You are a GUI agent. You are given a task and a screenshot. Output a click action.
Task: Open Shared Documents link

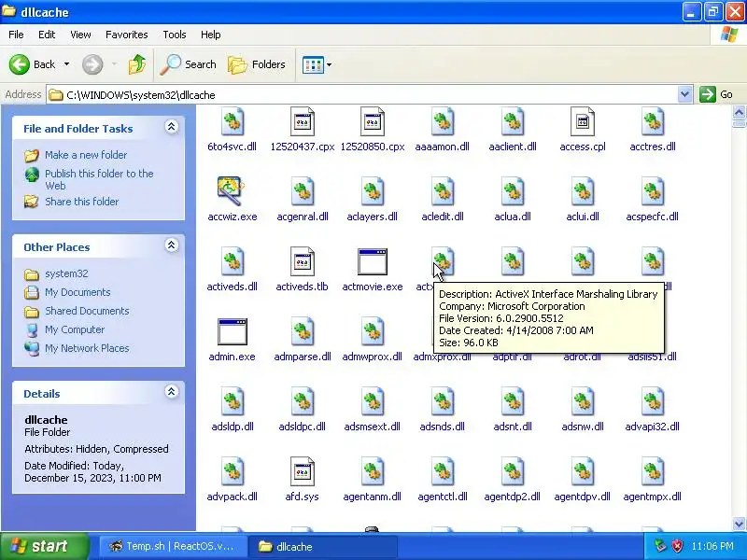pyautogui.click(x=87, y=311)
